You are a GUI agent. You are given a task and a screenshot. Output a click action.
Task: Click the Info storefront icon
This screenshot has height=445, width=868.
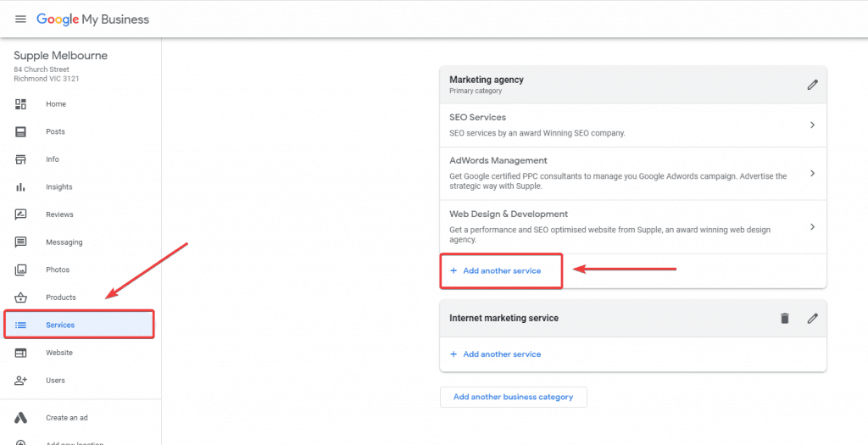click(x=20, y=159)
